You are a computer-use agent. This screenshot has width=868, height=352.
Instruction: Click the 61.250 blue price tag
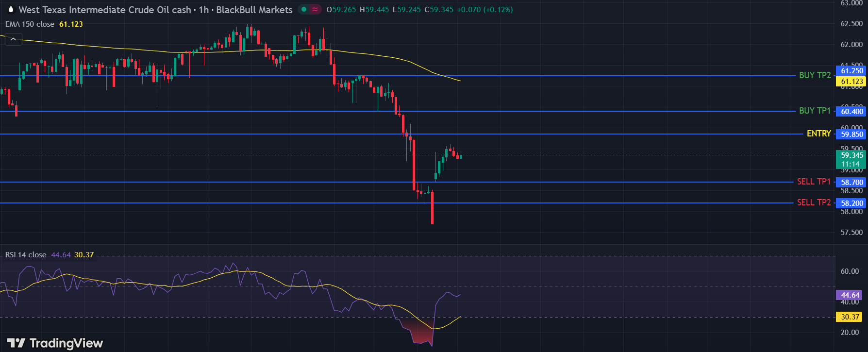pyautogui.click(x=851, y=71)
